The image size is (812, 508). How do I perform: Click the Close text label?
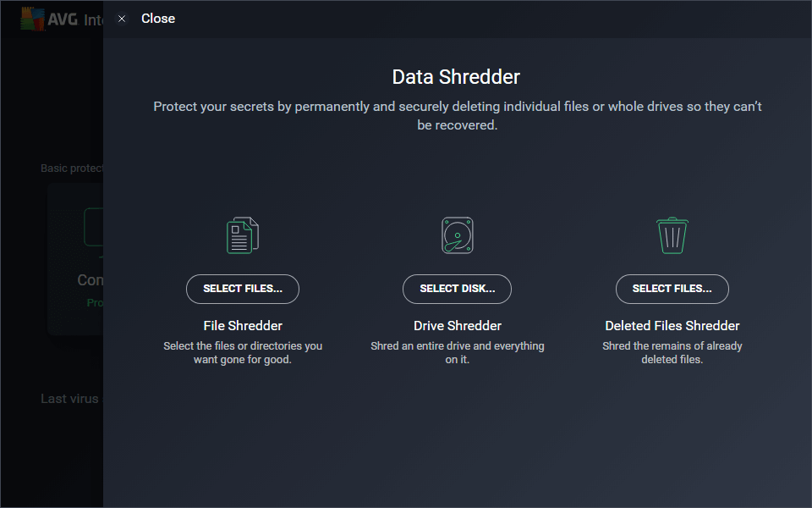pos(158,19)
